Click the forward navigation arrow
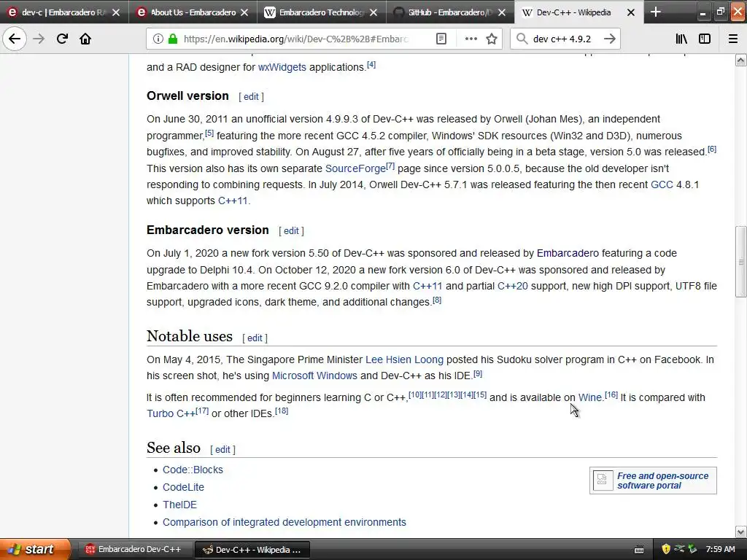Image resolution: width=747 pixels, height=560 pixels. pos(39,39)
